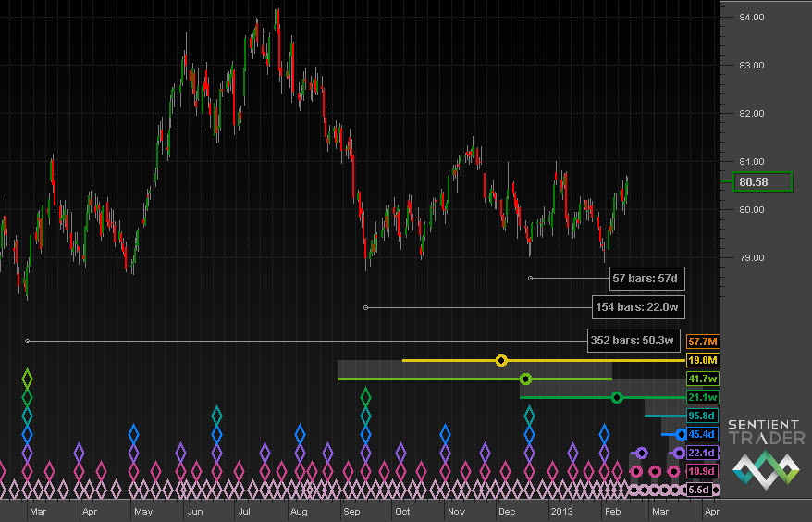Click the yellow 19.0M cycle circle marker
The height and width of the screenshot is (522, 812).
click(x=501, y=360)
